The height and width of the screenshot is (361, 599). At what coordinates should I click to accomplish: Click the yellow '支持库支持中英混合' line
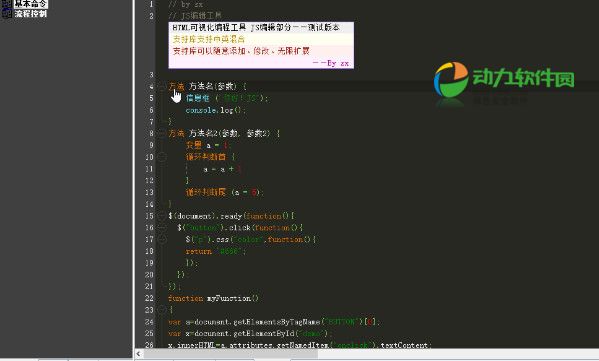[209, 39]
